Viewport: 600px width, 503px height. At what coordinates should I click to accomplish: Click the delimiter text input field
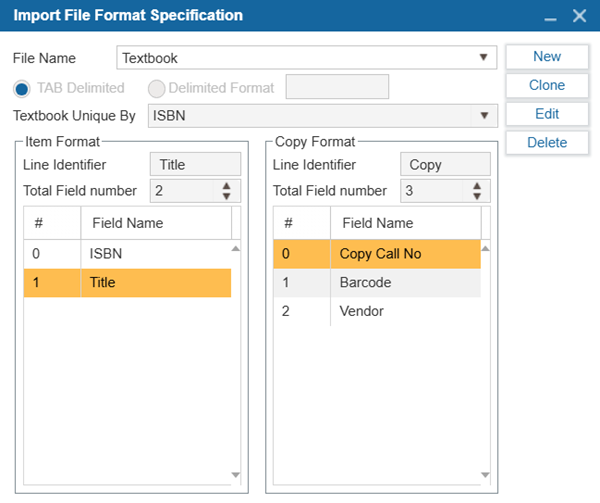pyautogui.click(x=337, y=88)
